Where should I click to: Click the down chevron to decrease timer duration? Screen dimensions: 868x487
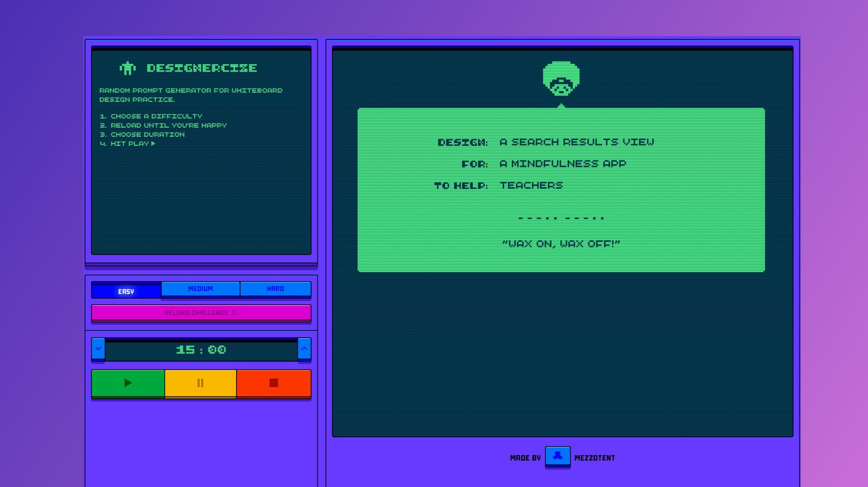pyautogui.click(x=97, y=349)
